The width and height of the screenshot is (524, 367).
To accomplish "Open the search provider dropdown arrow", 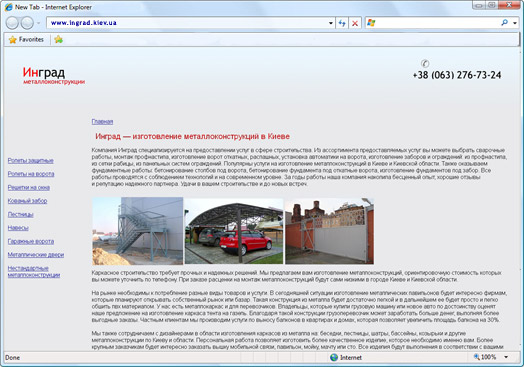I will [x=515, y=23].
